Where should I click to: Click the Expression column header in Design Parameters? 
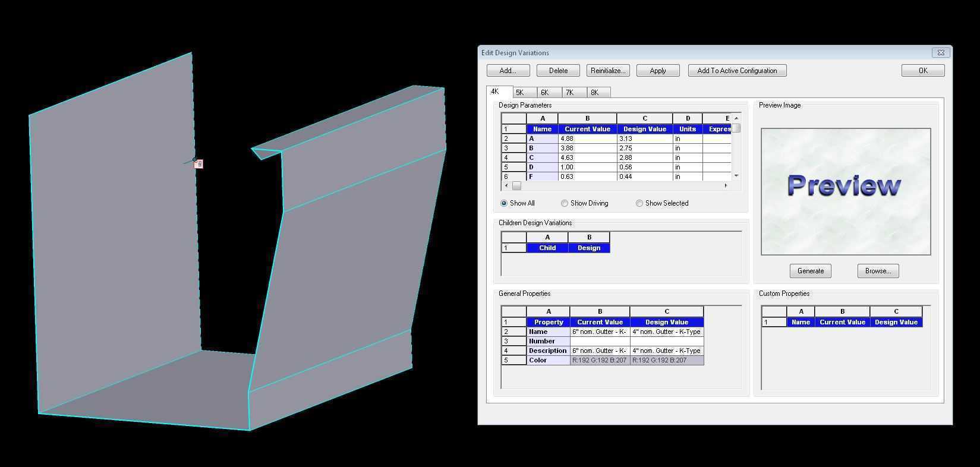pyautogui.click(x=717, y=129)
